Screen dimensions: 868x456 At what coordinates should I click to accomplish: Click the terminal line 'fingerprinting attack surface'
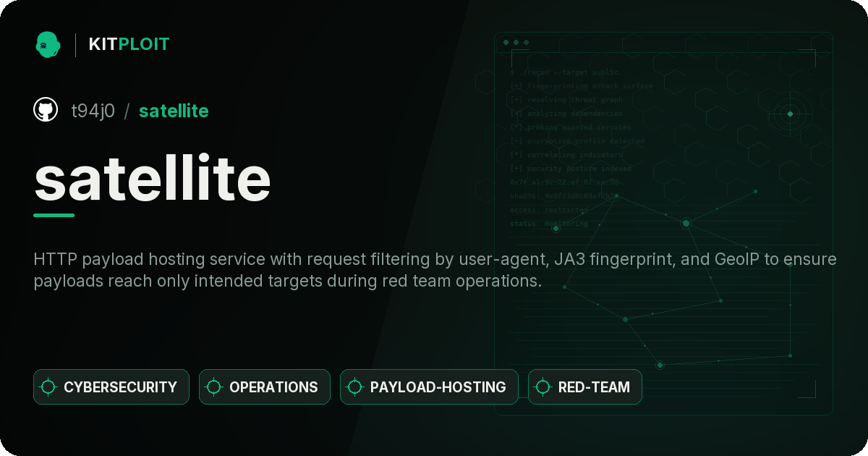point(581,86)
